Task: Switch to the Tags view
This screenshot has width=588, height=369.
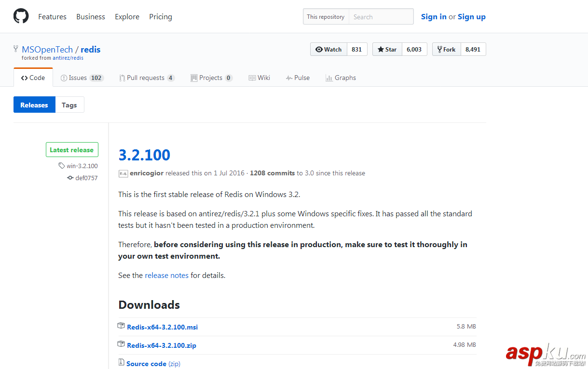Action: coord(69,105)
